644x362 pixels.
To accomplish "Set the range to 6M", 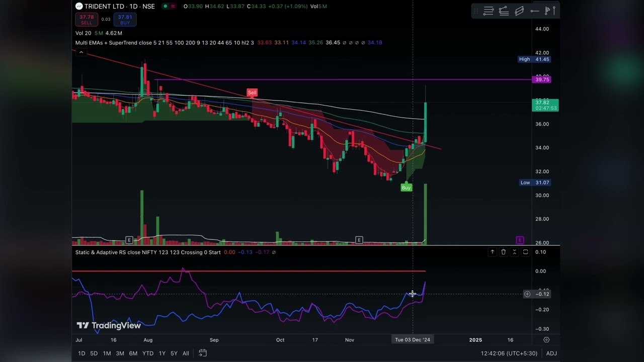I will (133, 353).
